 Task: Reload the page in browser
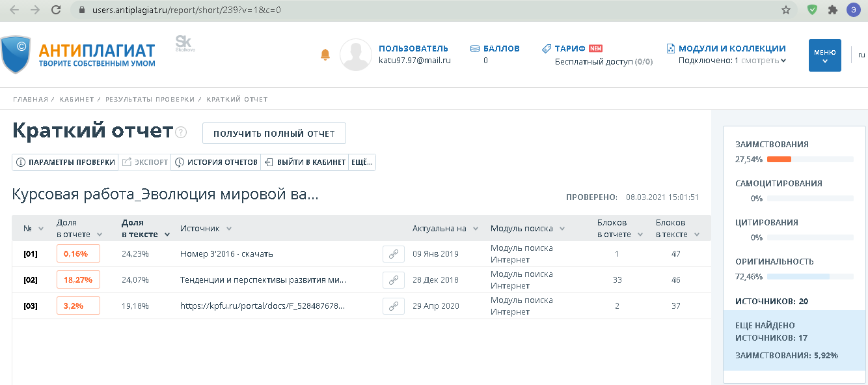[x=56, y=10]
